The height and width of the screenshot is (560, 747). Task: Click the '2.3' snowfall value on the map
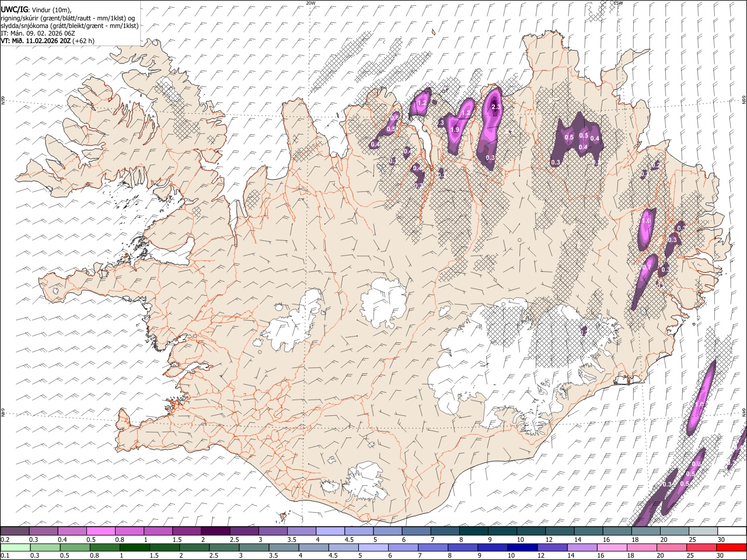(x=496, y=107)
